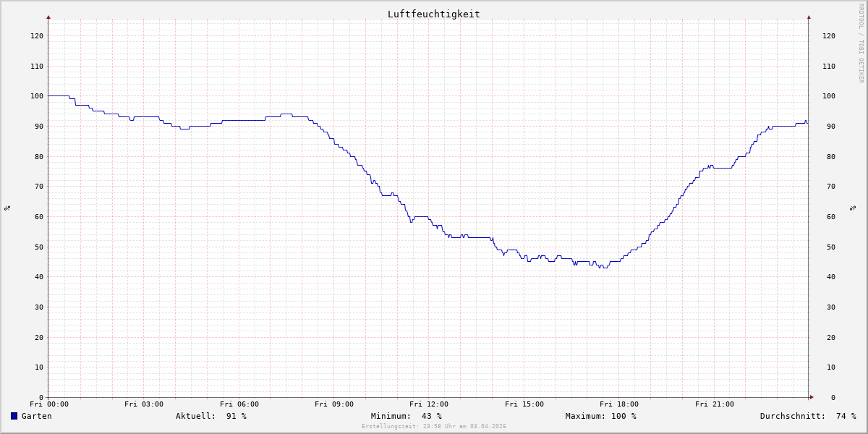Image resolution: width=868 pixels, height=434 pixels.
Task: Click the Minimum 43 % statistic
Action: tap(406, 416)
